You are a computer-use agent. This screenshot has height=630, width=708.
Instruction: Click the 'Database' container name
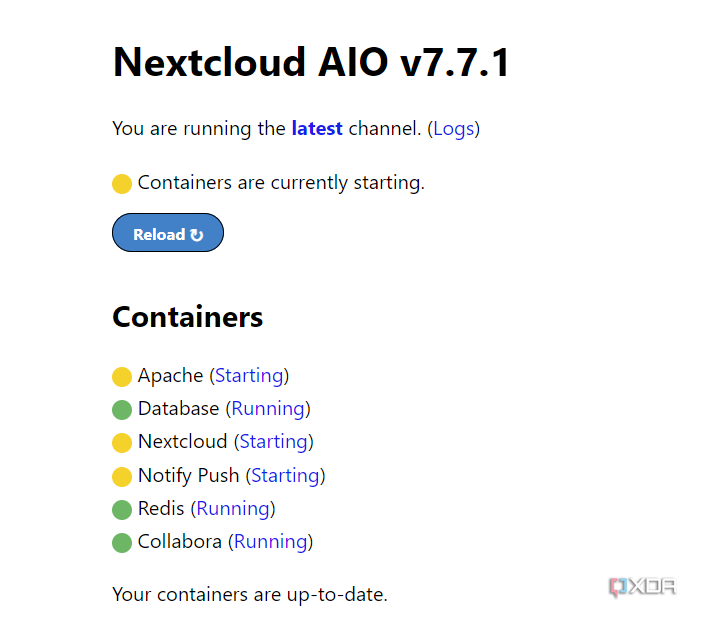pyautogui.click(x=178, y=409)
